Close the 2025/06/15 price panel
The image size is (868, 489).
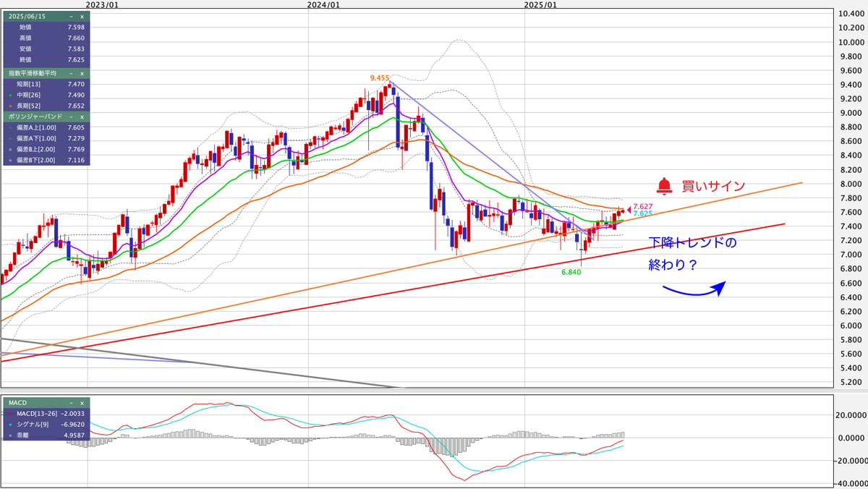(x=82, y=15)
